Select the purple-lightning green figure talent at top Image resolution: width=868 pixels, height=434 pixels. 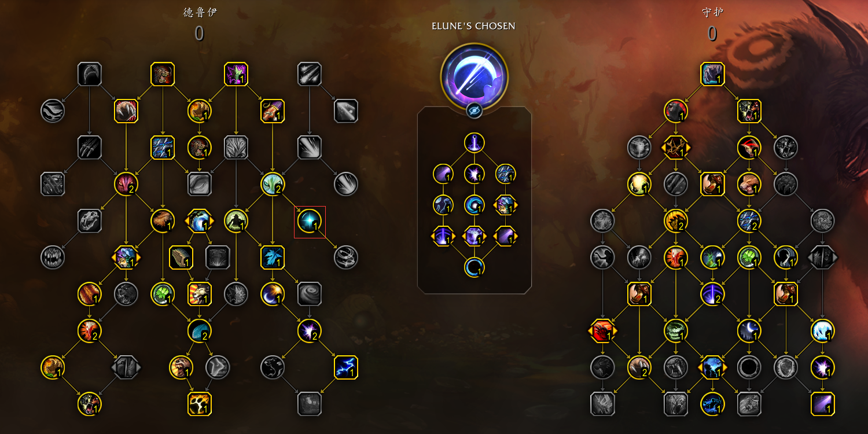[236, 74]
